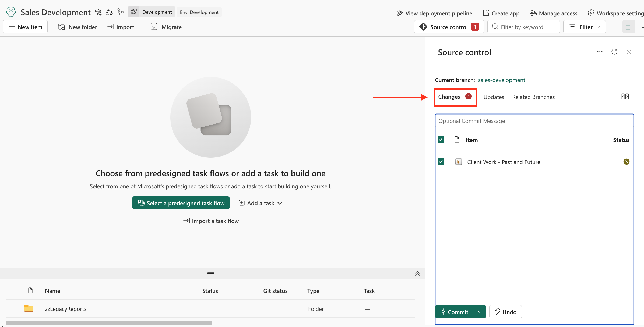Screen dimensions: 644x327
Task: Open View deployment pipeline
Action: (x=434, y=13)
